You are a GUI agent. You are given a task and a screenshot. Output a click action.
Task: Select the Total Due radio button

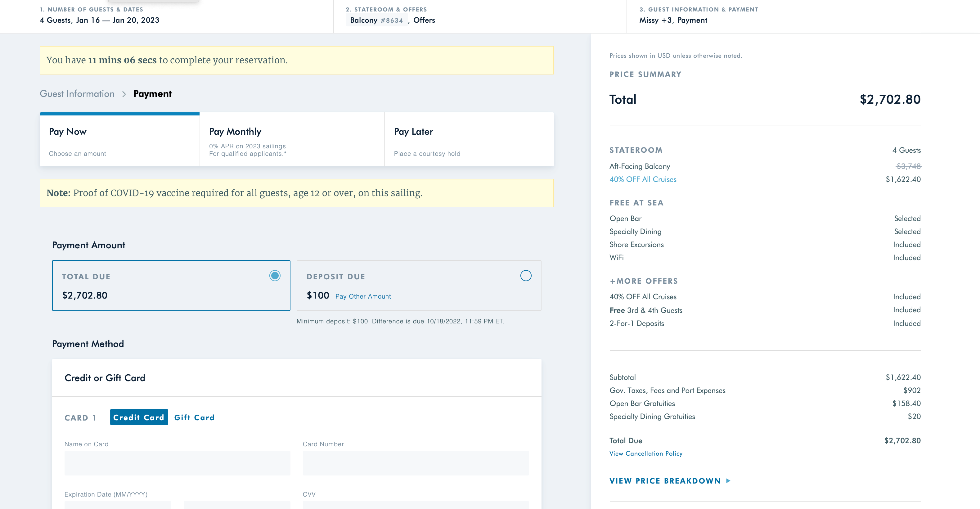pyautogui.click(x=275, y=275)
